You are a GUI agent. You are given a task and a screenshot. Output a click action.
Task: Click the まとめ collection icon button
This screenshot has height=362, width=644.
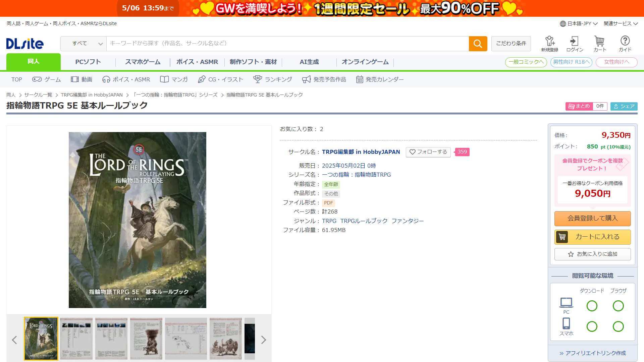coord(579,106)
